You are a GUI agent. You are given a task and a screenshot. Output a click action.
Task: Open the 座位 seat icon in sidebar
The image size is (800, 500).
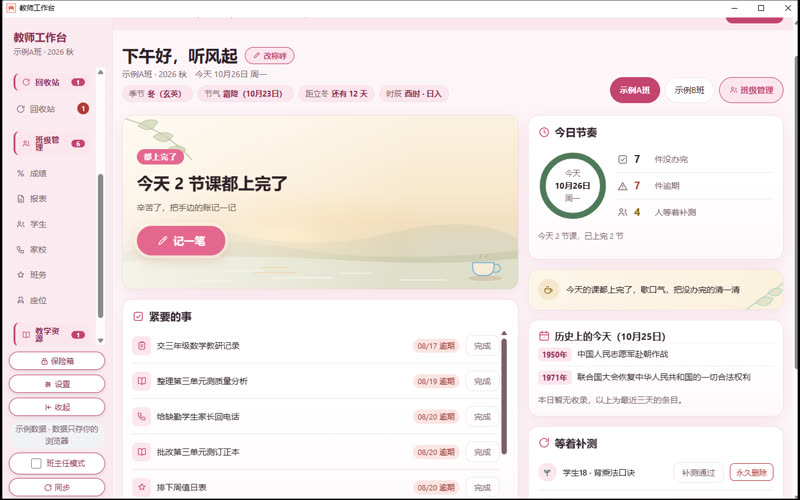(20, 300)
